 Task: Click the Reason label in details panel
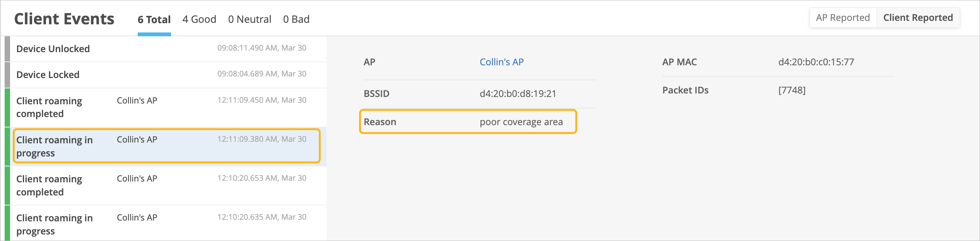point(380,122)
